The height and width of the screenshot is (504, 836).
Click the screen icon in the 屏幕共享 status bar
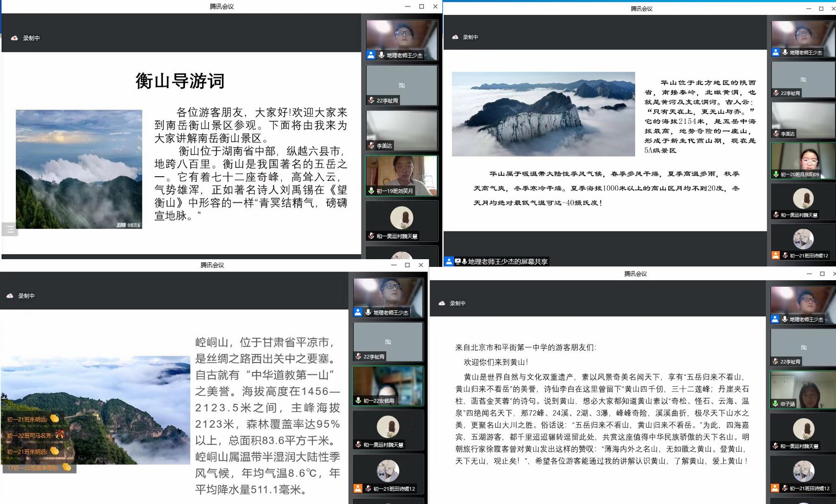pyautogui.click(x=458, y=262)
